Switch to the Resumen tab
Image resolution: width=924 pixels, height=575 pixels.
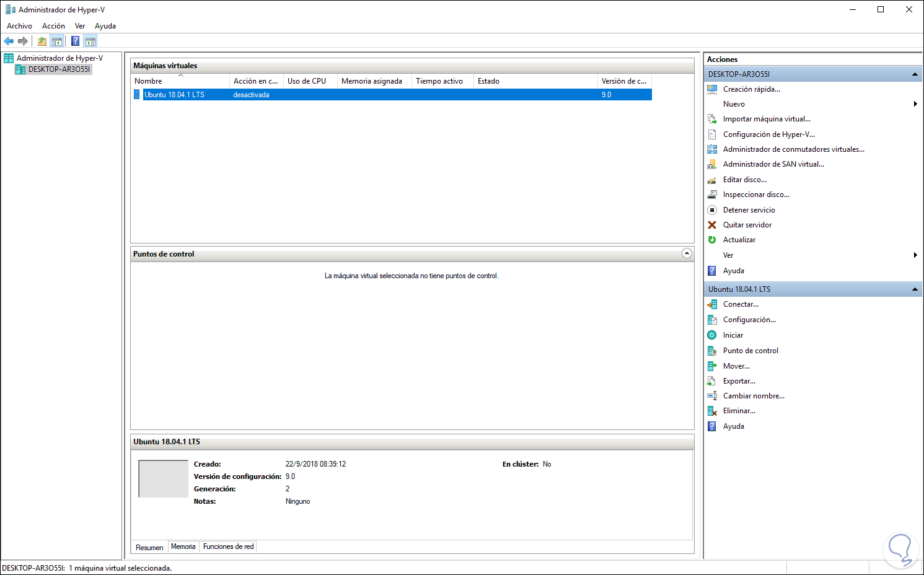149,548
